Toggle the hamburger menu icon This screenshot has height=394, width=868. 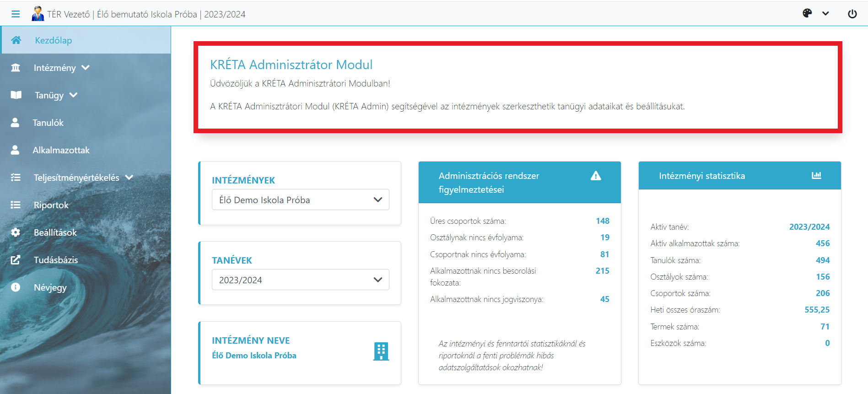[16, 14]
